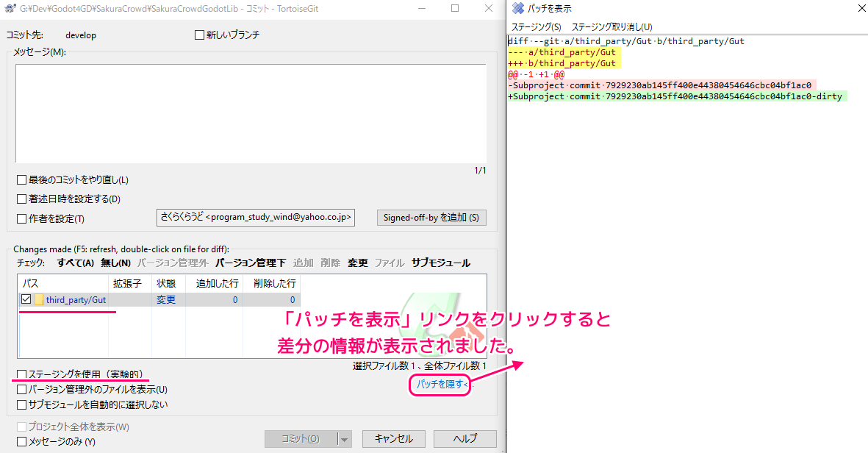
Task: Sort file list by 状態 column header
Action: pos(165,283)
